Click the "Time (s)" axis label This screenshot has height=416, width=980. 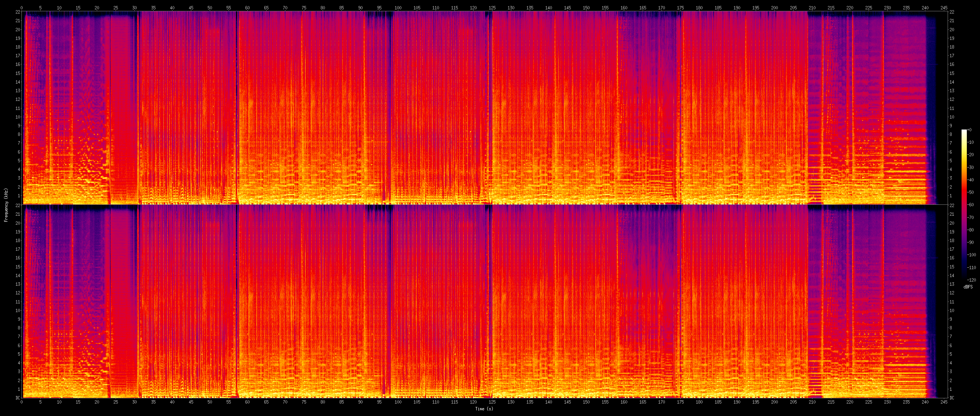pos(484,409)
